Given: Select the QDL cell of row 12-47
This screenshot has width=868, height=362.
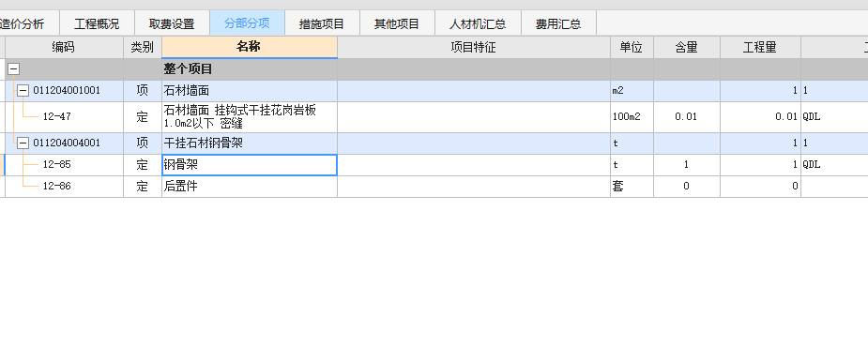Looking at the screenshot, I should pos(834,117).
